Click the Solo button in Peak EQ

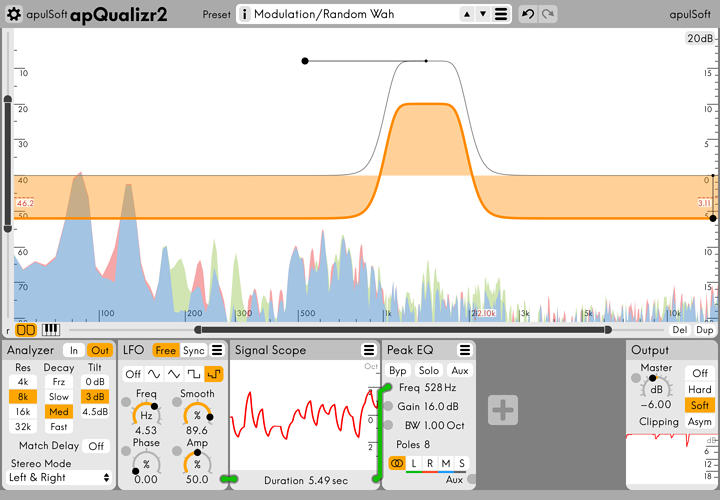[429, 371]
